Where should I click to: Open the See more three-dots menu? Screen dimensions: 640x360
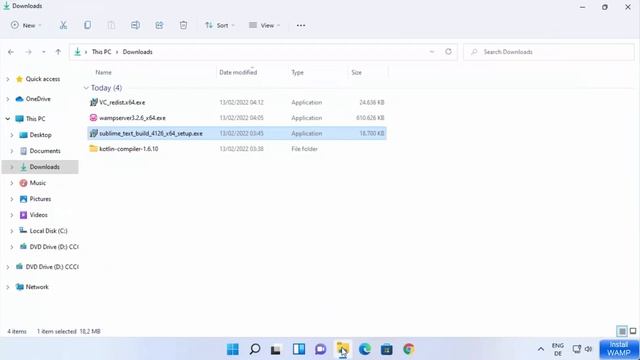pyautogui.click(x=301, y=25)
